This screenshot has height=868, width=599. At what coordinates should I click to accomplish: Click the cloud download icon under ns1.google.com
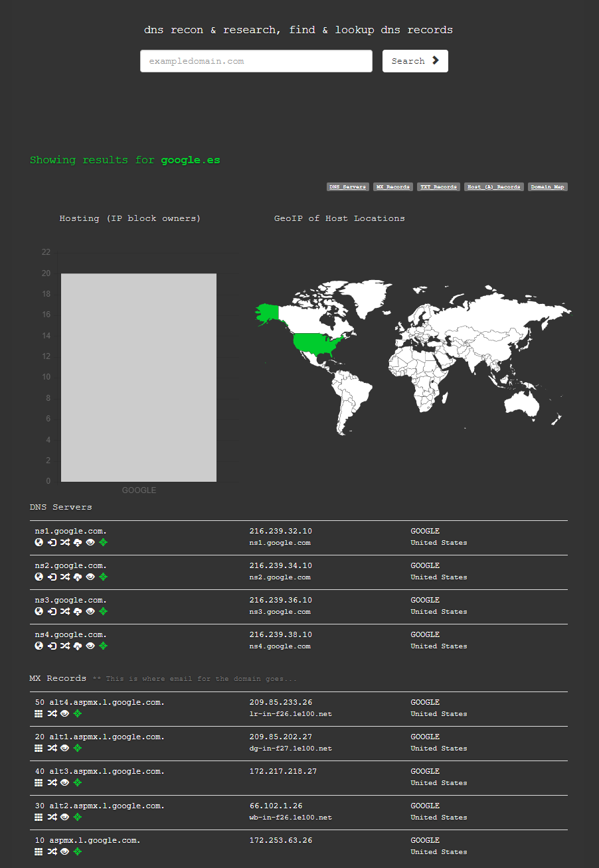pyautogui.click(x=77, y=542)
